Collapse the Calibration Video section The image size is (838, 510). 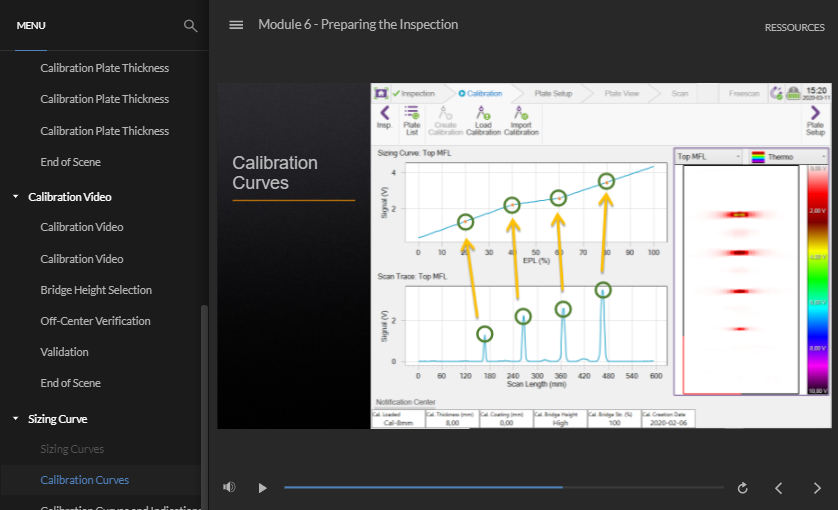16,197
